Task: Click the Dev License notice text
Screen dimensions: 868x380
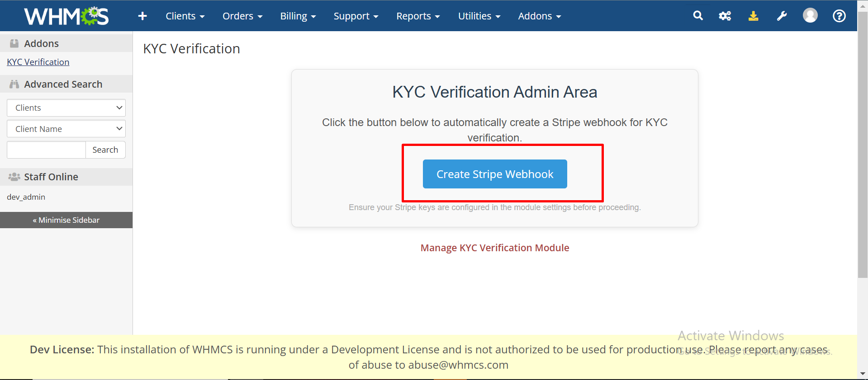Action: point(428,357)
